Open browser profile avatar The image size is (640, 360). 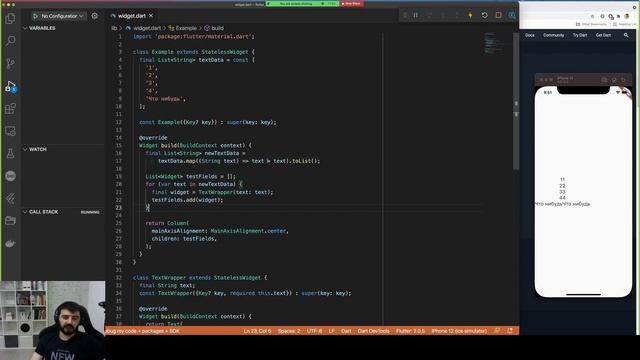(x=627, y=16)
